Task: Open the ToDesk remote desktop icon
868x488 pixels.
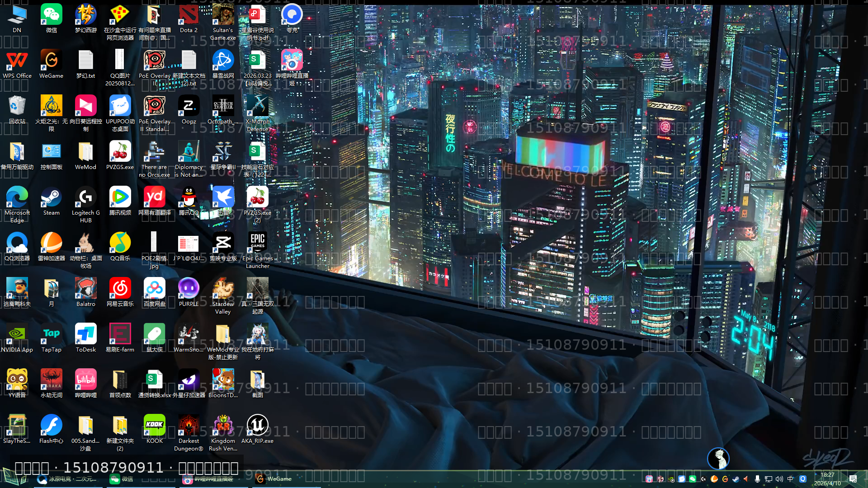Action: pyautogui.click(x=85, y=334)
